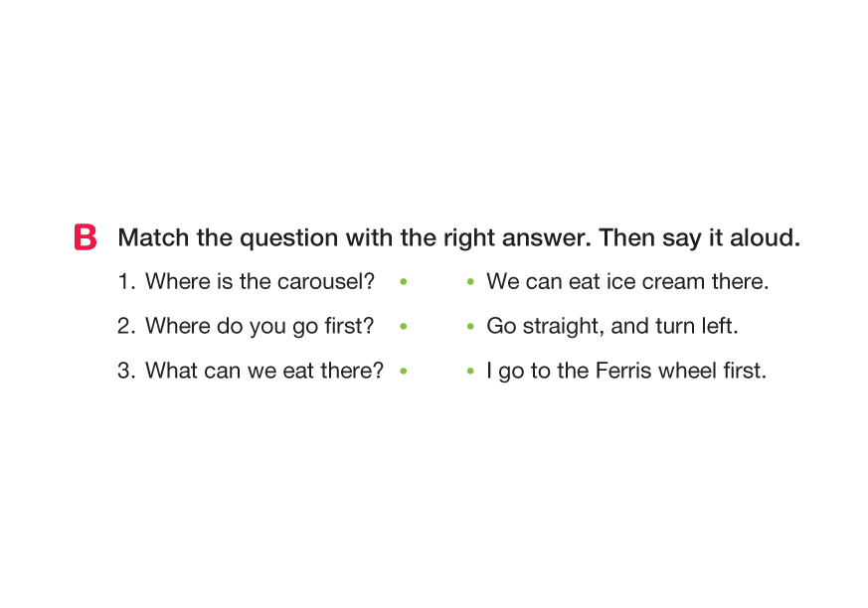This screenshot has height=608, width=868.
Task: Select the answer 'We can eat ice cream there.'
Action: click(x=627, y=282)
